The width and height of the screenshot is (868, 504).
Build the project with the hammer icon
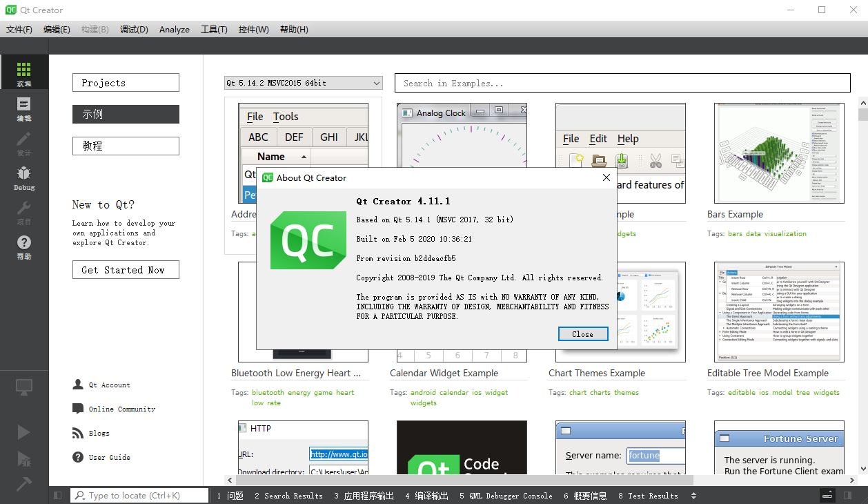24,483
